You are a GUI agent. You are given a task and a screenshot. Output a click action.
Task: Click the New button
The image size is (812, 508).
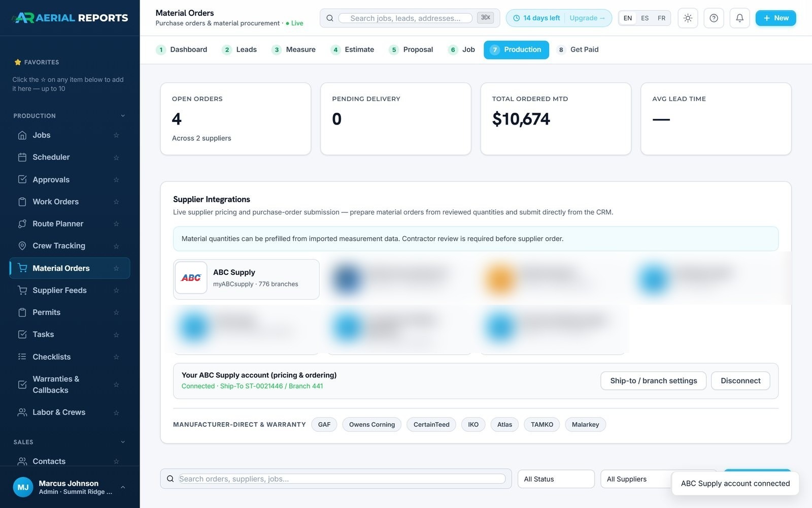coord(775,18)
